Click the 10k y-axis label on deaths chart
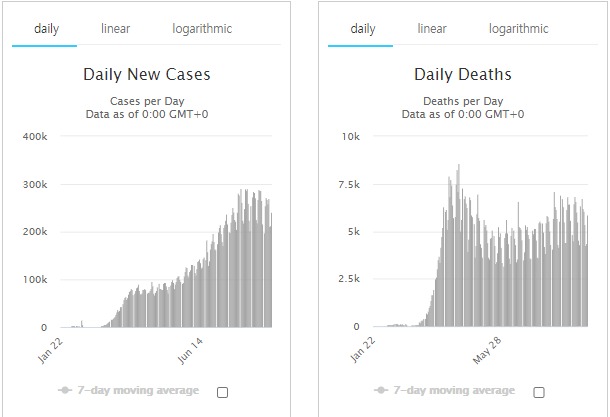The image size is (610, 417). pyautogui.click(x=352, y=136)
